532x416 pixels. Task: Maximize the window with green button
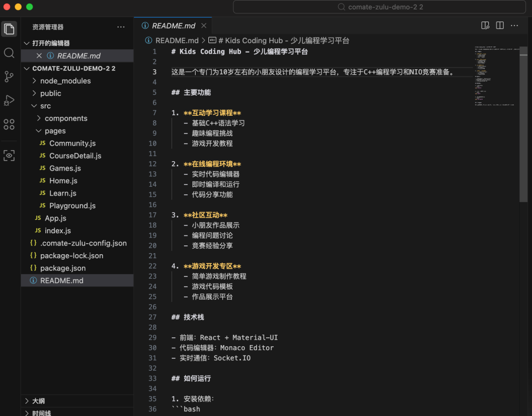click(29, 7)
